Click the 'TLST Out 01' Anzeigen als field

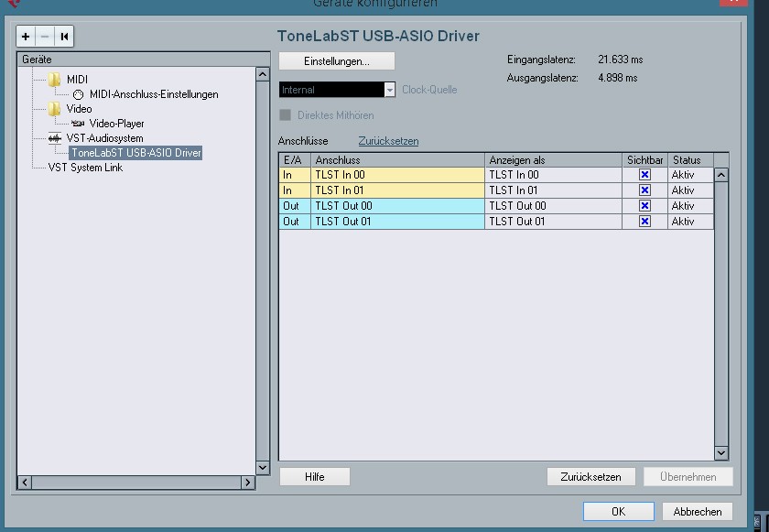tap(554, 222)
